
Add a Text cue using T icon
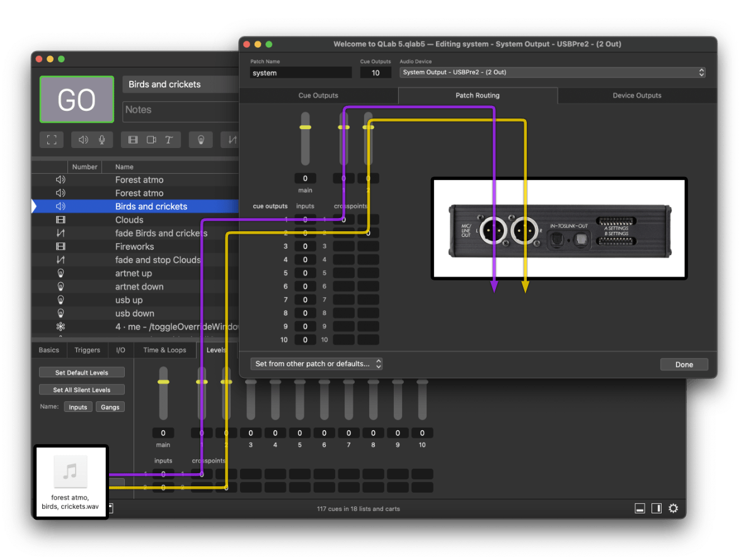click(169, 140)
